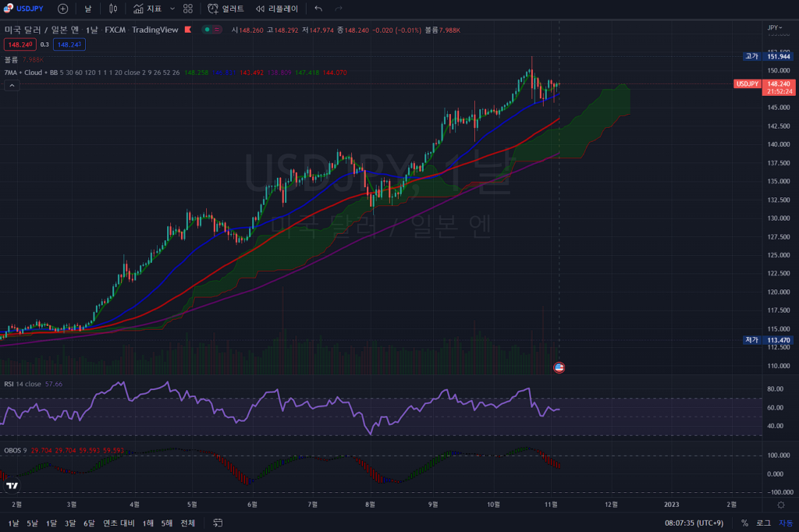Toggle logarithmic scale 로그
Viewport: 799px width, 532px height.
click(763, 523)
